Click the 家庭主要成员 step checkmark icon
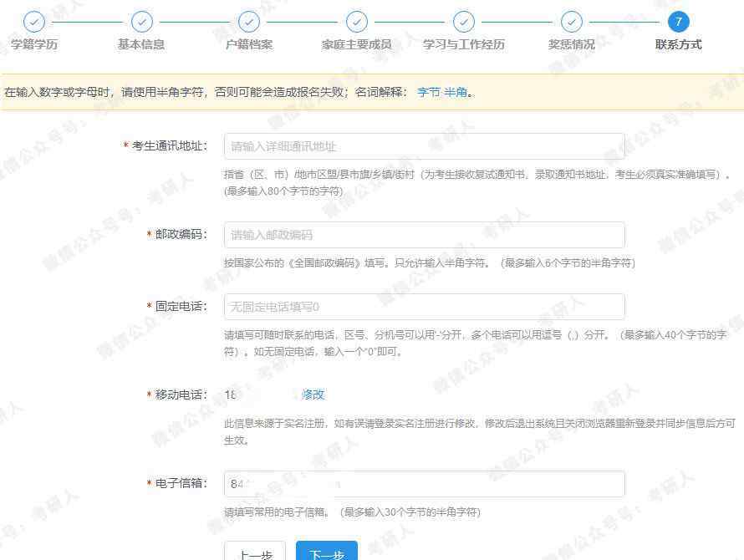Viewport: 744px width, 560px height. [357, 22]
